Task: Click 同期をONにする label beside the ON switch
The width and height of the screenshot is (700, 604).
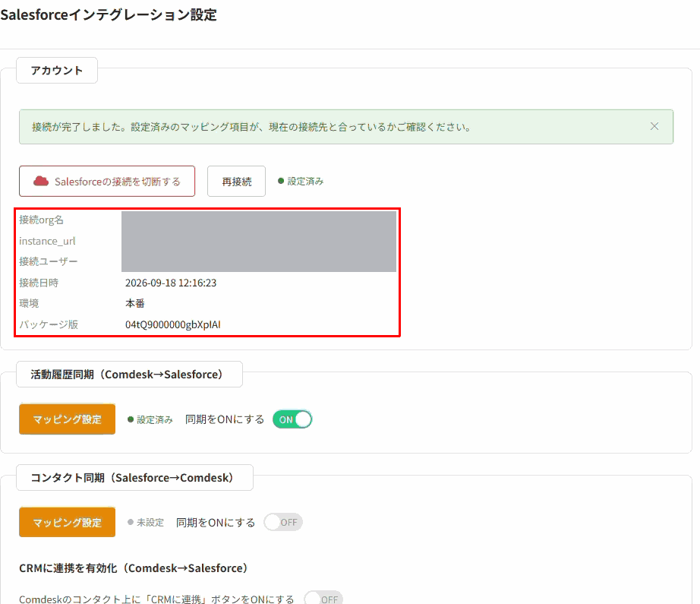Action: coord(225,419)
